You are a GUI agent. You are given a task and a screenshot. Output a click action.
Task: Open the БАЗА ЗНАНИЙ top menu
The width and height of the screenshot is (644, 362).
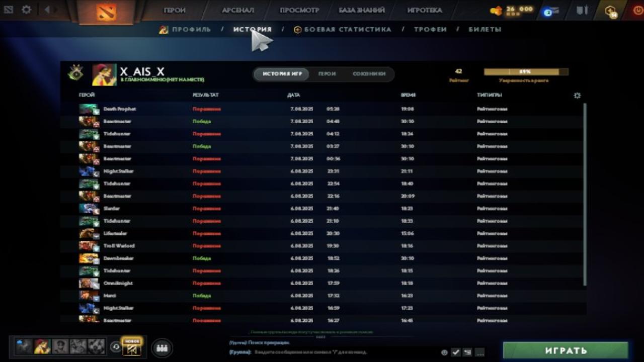[x=362, y=10]
